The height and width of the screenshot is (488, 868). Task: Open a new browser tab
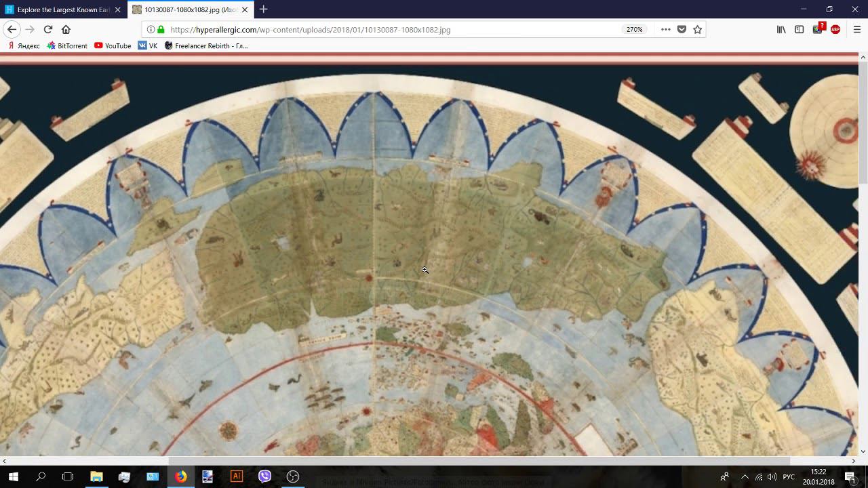[263, 9]
